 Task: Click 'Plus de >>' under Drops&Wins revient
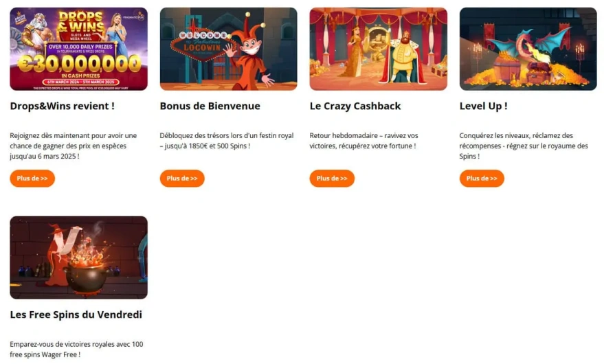point(32,179)
